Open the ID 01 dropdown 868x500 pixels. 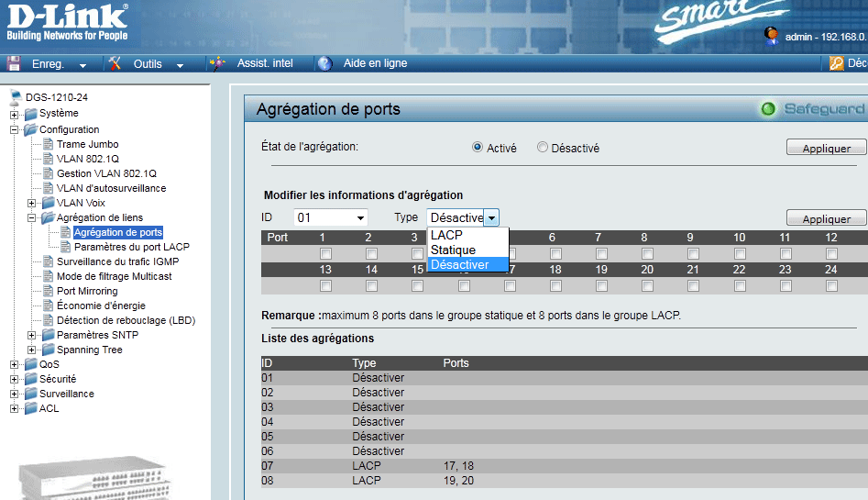pyautogui.click(x=330, y=217)
